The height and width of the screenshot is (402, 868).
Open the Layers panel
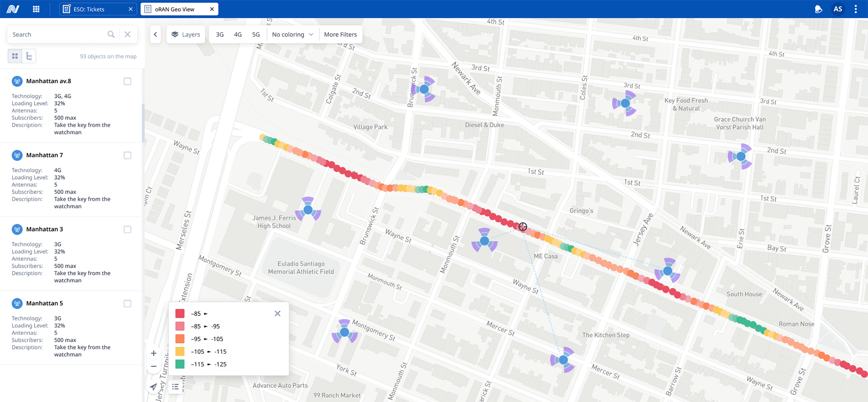pyautogui.click(x=186, y=35)
